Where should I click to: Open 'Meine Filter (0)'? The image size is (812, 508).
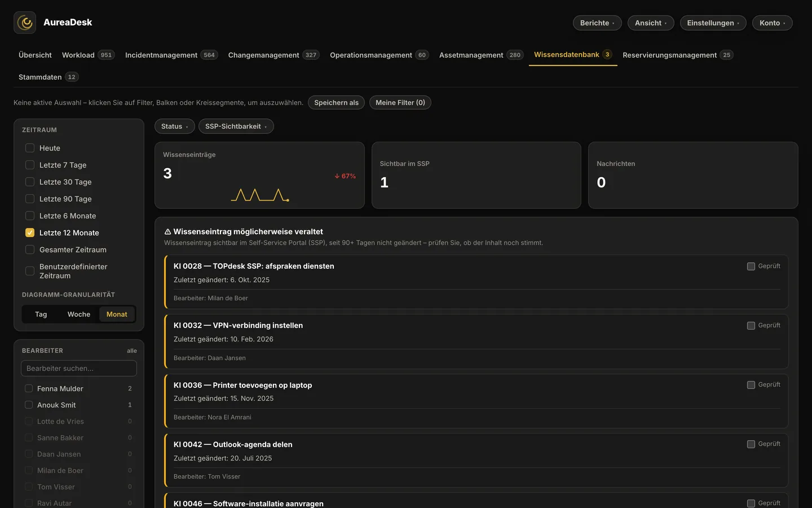(x=400, y=103)
